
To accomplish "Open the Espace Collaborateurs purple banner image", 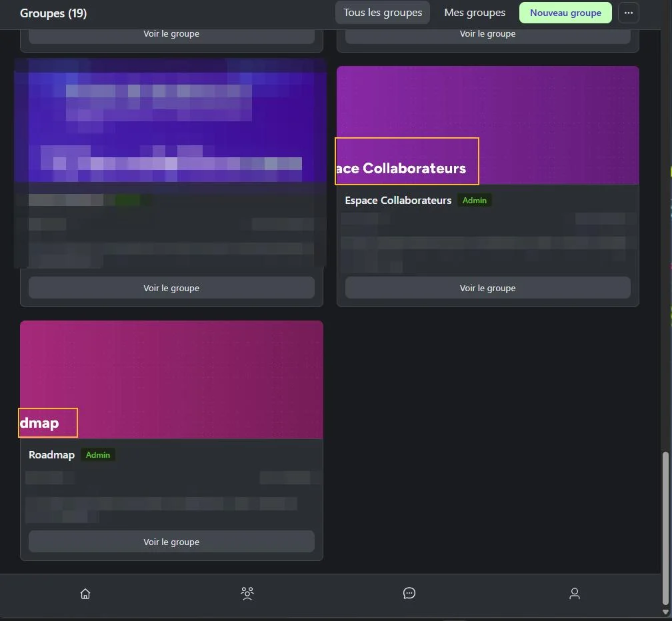I will tap(488, 125).
